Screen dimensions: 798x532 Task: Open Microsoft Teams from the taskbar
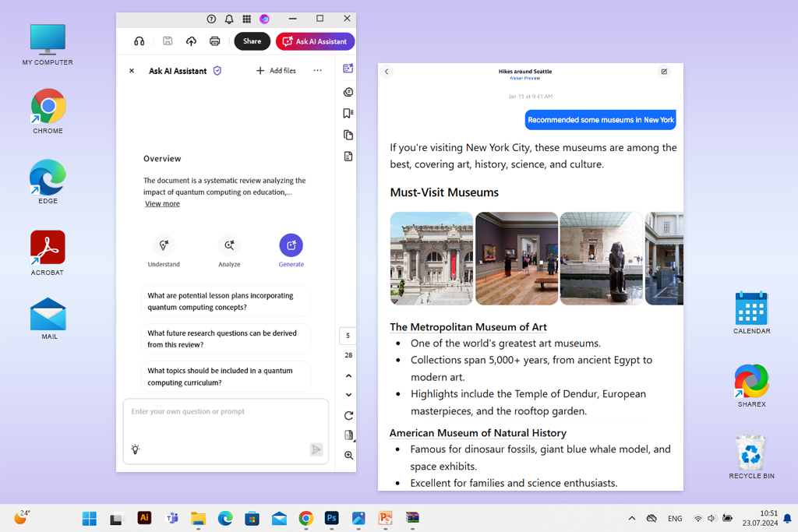(172, 518)
